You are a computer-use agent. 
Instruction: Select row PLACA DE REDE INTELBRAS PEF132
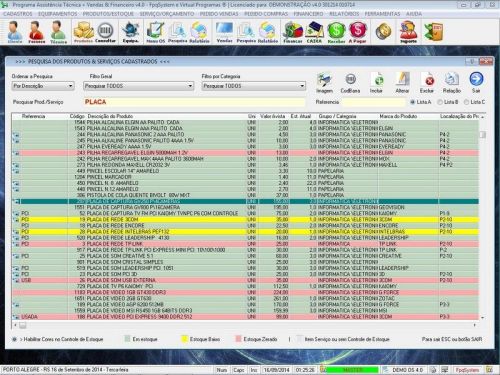coord(245,232)
